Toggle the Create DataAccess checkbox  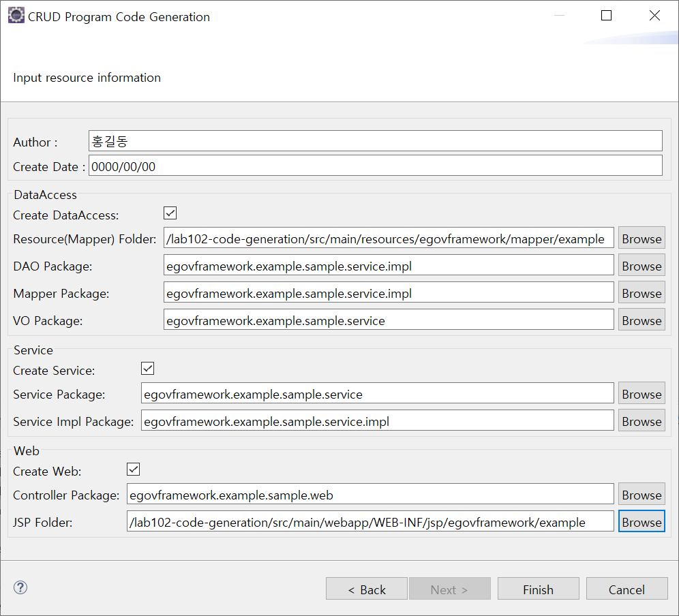point(170,213)
